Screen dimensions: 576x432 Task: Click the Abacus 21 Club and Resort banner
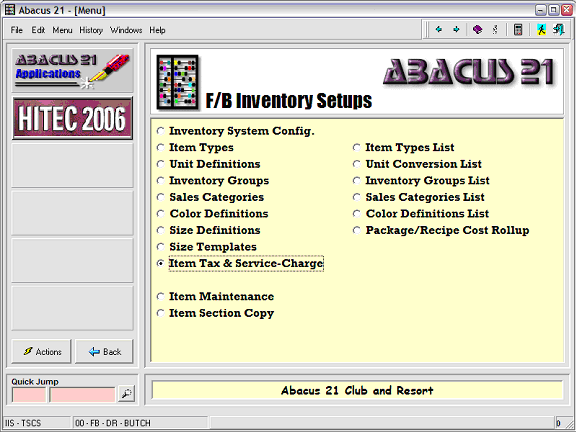(357, 390)
